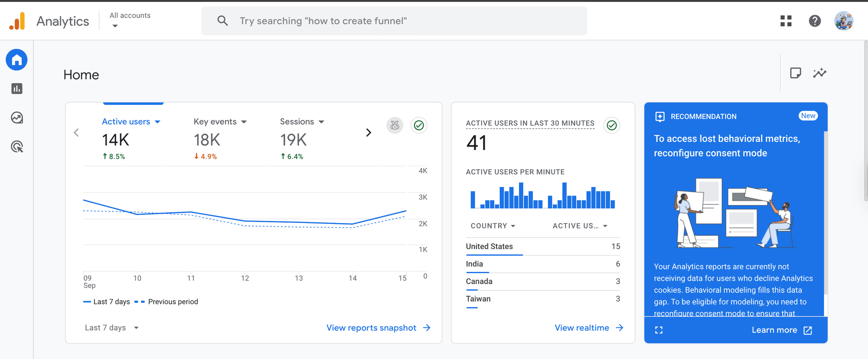The width and height of the screenshot is (868, 359).
Task: Click the green check on overview card
Action: pos(419,125)
